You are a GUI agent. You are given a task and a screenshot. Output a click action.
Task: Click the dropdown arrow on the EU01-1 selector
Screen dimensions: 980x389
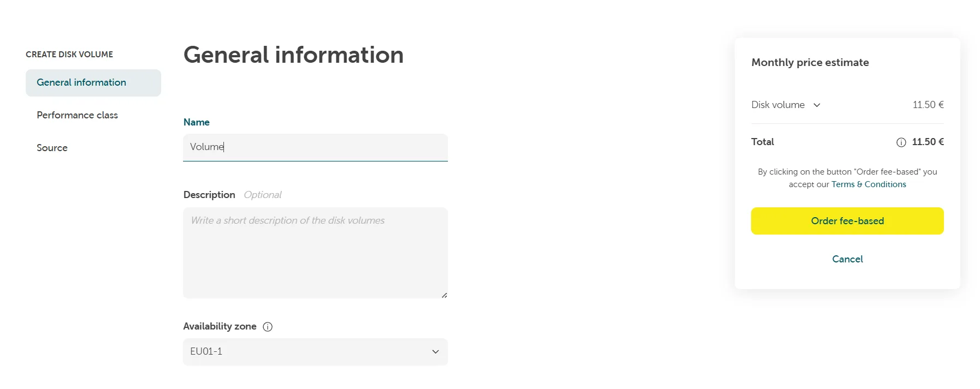pyautogui.click(x=435, y=352)
